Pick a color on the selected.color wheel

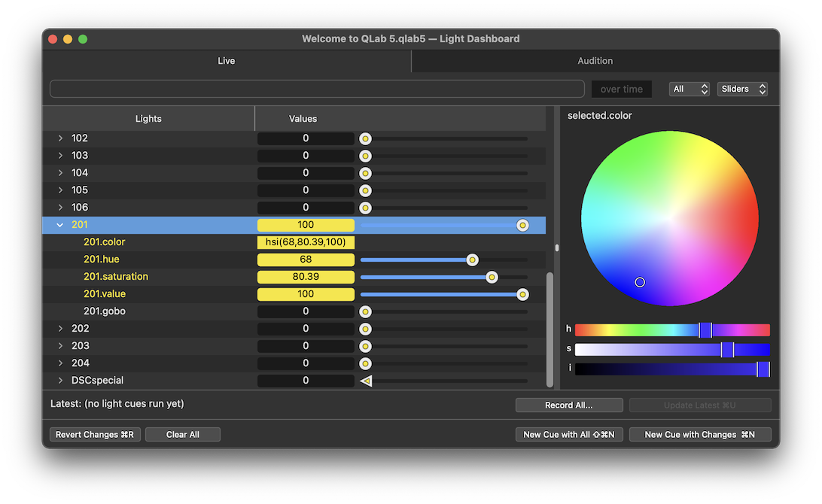(669, 220)
